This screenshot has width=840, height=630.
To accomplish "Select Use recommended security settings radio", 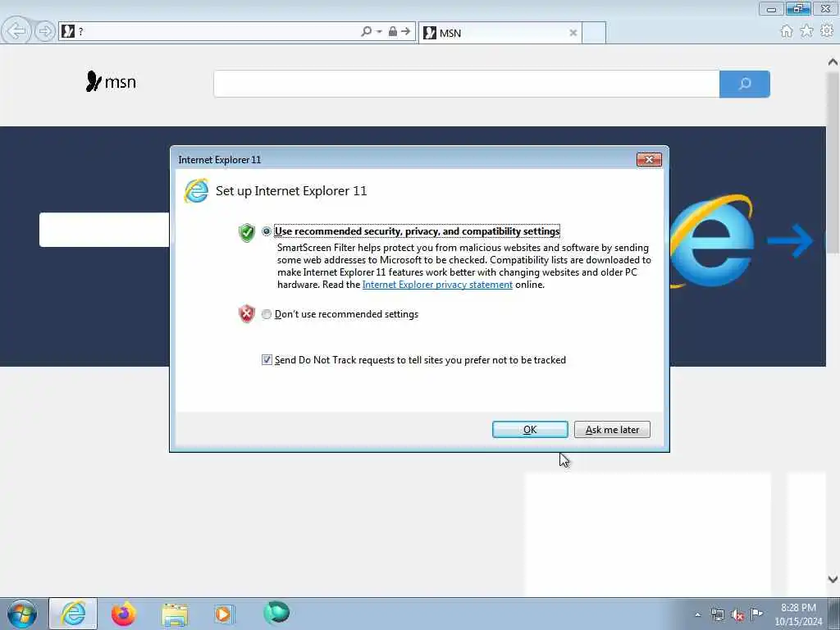I will [267, 231].
